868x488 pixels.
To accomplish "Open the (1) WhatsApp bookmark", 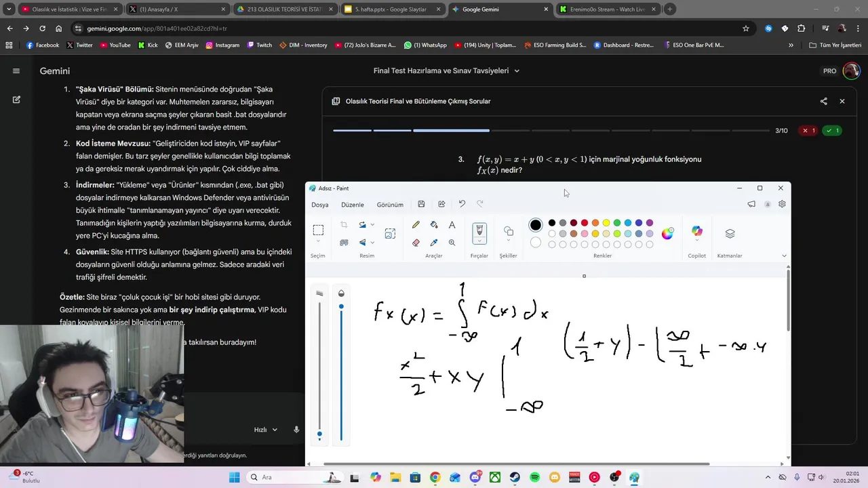I will click(x=425, y=45).
